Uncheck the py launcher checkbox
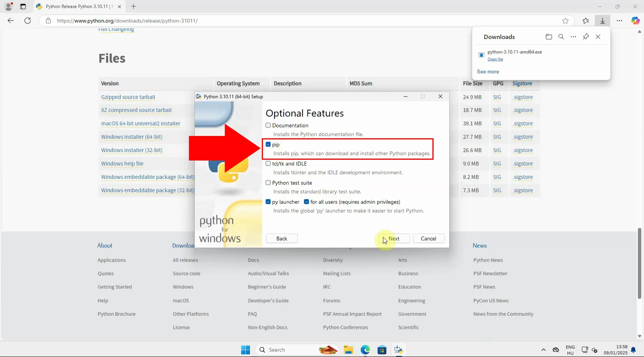 click(268, 202)
